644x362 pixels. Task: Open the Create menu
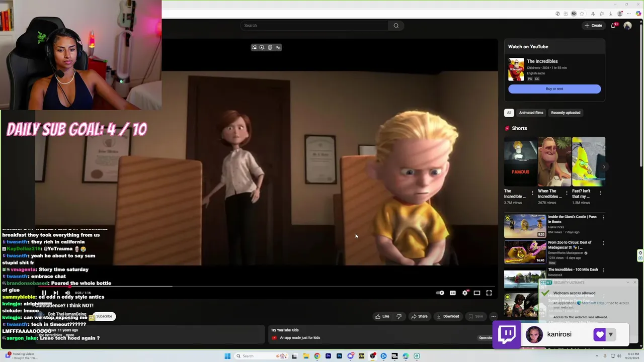tap(594, 25)
